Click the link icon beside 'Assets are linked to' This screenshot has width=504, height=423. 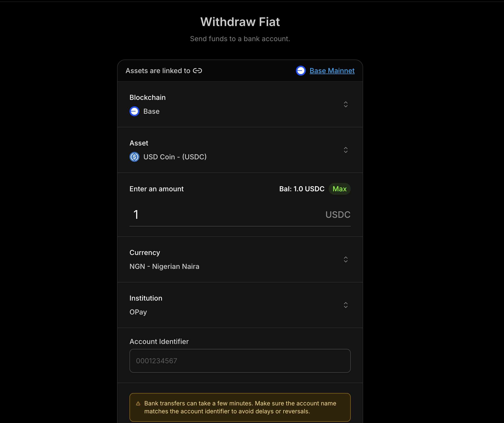point(197,71)
